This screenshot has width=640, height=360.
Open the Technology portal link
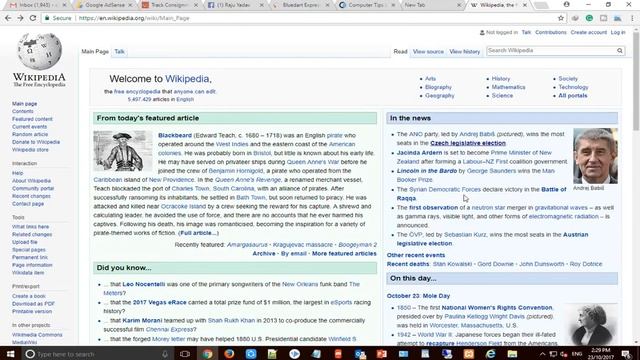tap(573, 87)
